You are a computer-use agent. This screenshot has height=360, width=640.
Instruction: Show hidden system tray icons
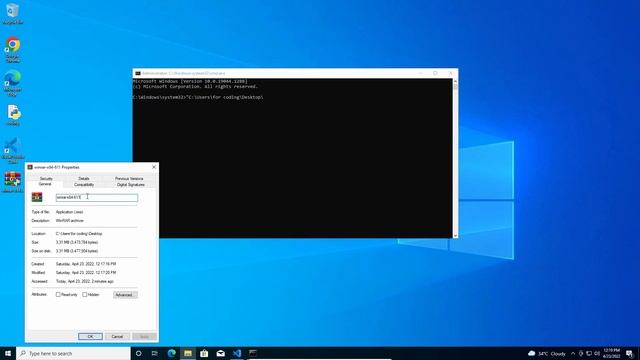pyautogui.click(x=573, y=353)
